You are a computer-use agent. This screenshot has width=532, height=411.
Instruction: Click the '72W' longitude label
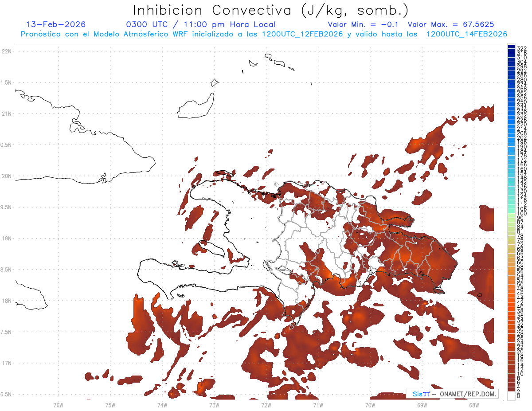[266, 405]
